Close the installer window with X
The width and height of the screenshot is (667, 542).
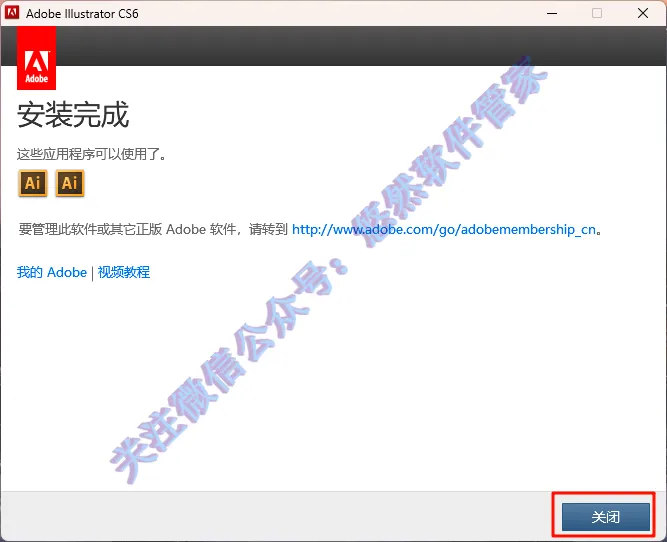[643, 13]
